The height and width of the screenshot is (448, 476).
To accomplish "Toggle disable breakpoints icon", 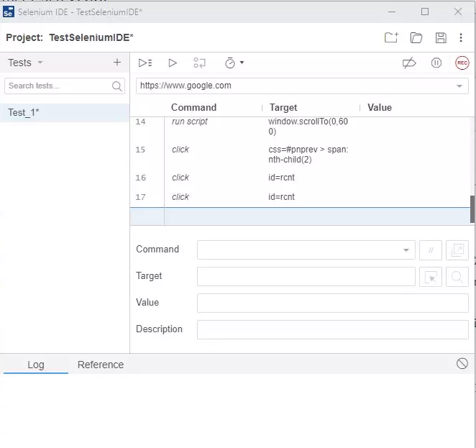I will [409, 63].
